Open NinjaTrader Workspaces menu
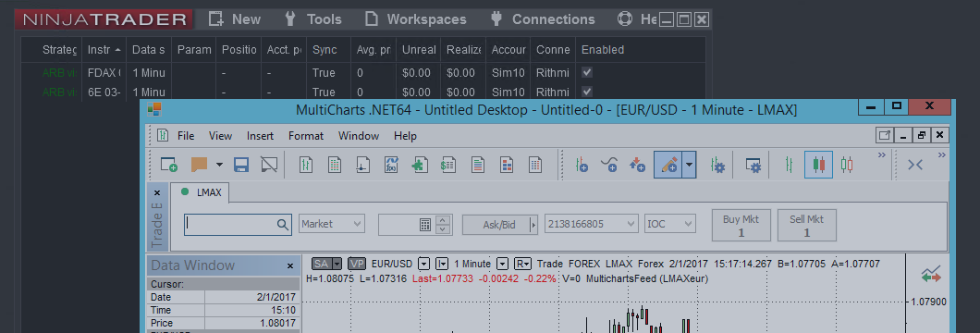Image resolution: width=980 pixels, height=333 pixels. click(416, 19)
